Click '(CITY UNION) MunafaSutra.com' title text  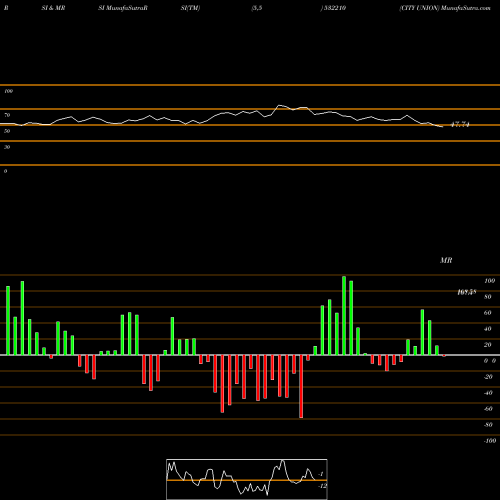click(445, 8)
